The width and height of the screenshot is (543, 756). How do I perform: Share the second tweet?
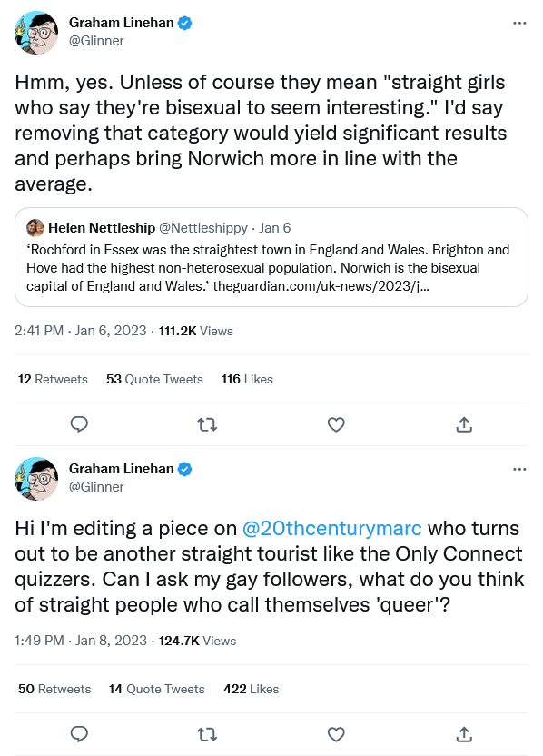[x=464, y=734]
